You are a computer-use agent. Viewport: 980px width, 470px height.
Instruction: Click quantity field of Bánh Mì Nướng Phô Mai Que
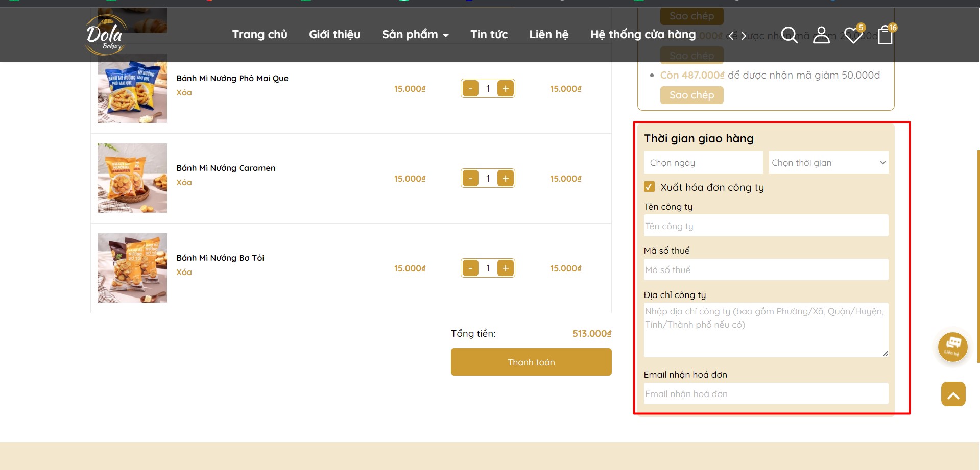[x=488, y=89]
